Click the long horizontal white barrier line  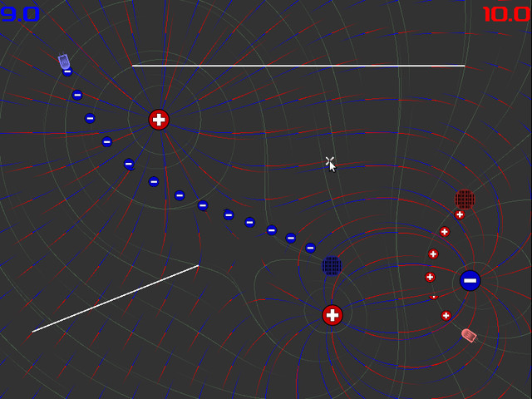pyautogui.click(x=298, y=66)
